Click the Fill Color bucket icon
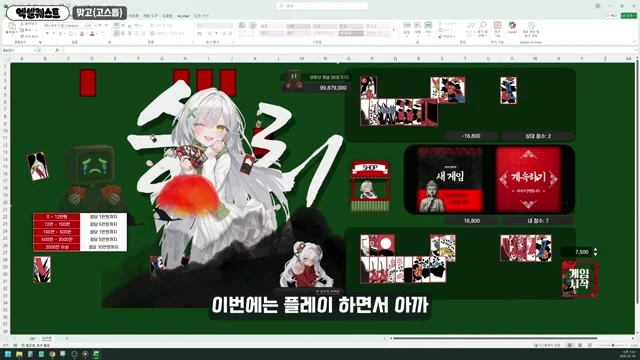640x360 pixels. point(82,34)
